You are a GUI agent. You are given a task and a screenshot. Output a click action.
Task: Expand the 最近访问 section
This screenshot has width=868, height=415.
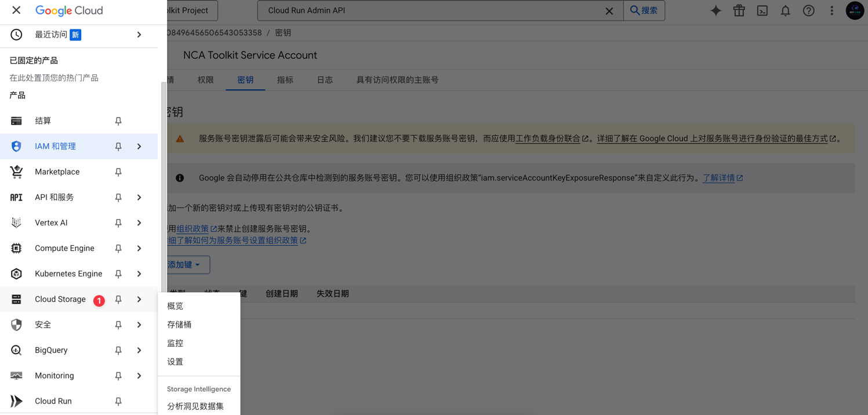pos(139,34)
